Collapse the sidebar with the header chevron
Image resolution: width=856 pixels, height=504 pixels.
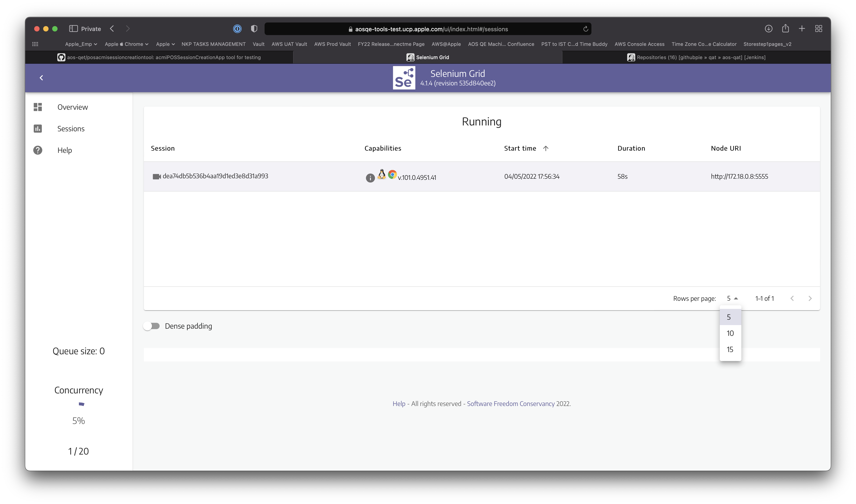pos(41,78)
